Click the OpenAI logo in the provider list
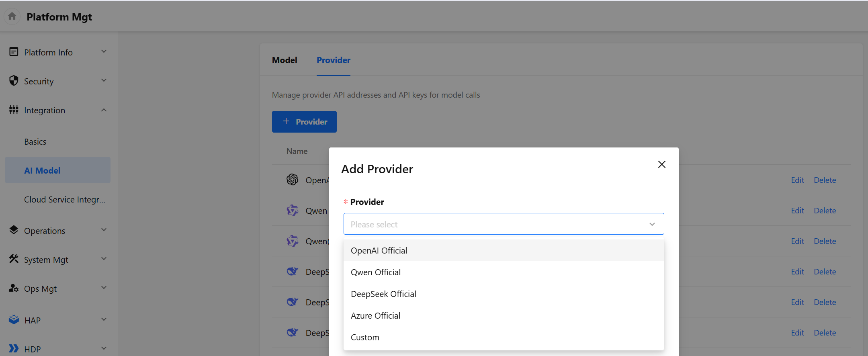This screenshot has height=356, width=868. [x=292, y=180]
